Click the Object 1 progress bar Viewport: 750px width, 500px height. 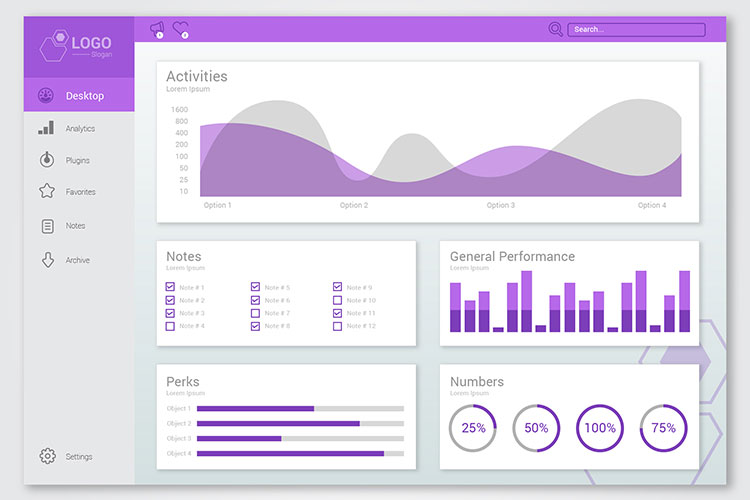click(300, 409)
